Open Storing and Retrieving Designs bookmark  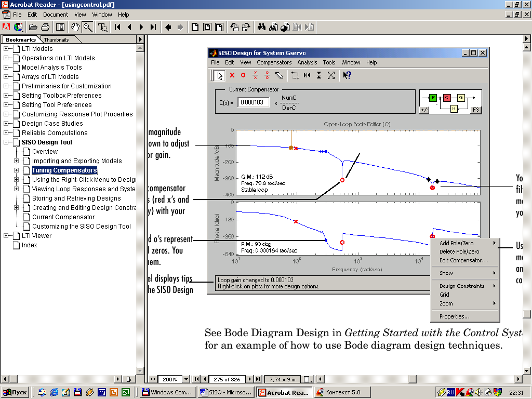[x=76, y=198]
